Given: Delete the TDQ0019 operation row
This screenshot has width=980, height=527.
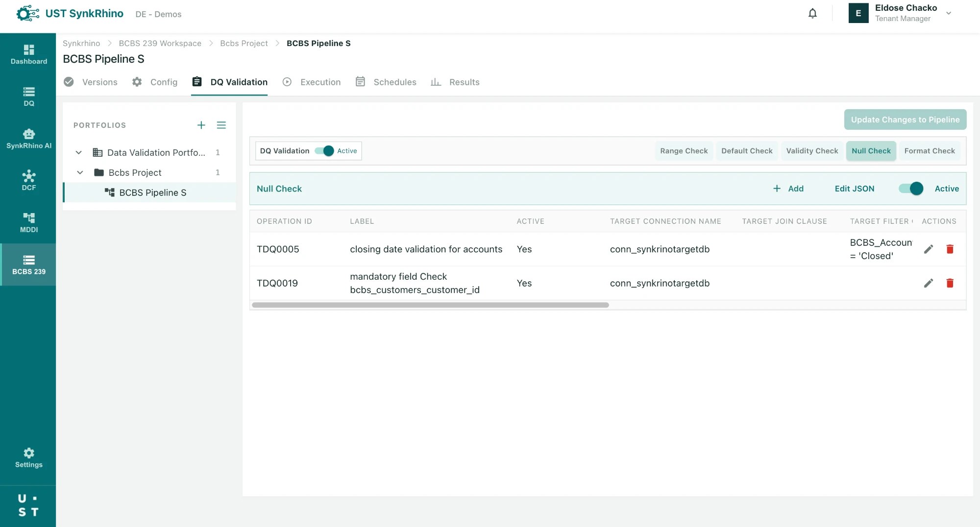Looking at the screenshot, I should [950, 283].
